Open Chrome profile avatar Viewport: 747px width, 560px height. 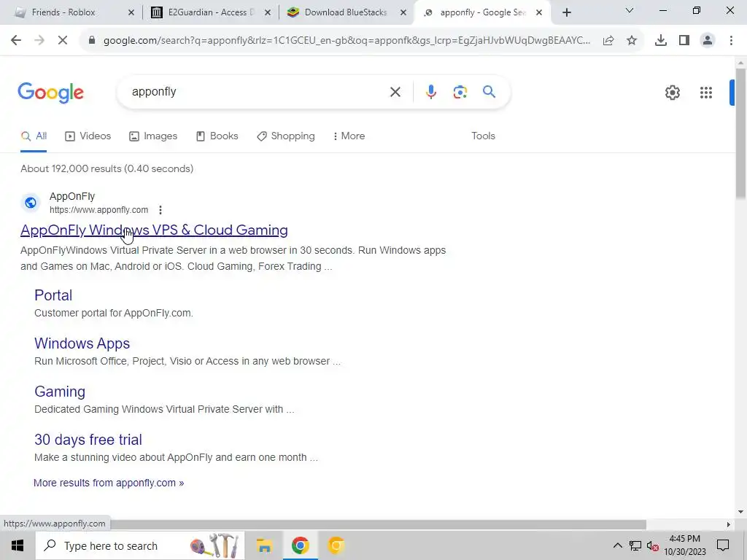coord(708,41)
